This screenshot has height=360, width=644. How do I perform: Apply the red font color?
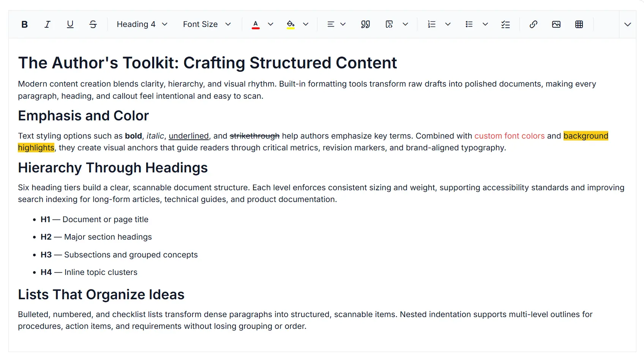click(x=256, y=24)
